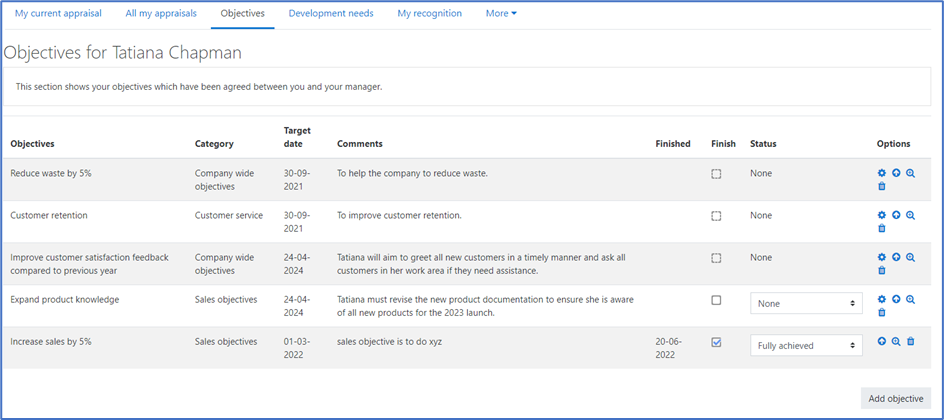Click the up-arrow icon for Reduce waste by 5%
Viewport: 944px width, 420px height.
pos(896,173)
